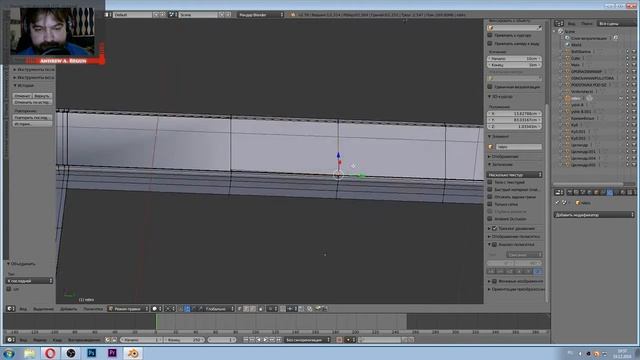Select the Modifiers wrench properties icon
This screenshot has height=360, width=640.
pos(610,192)
